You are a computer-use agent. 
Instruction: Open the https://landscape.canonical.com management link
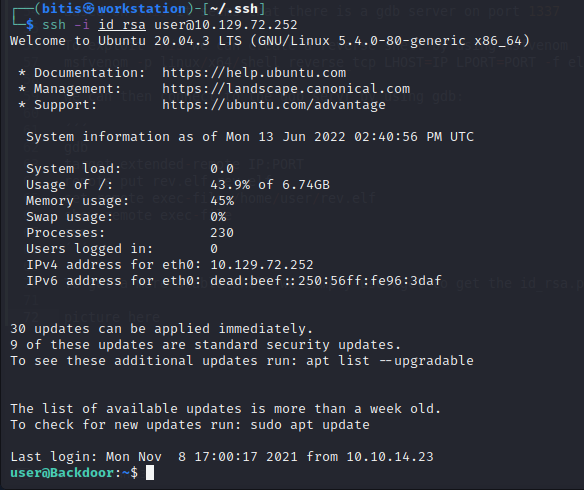coord(286,89)
